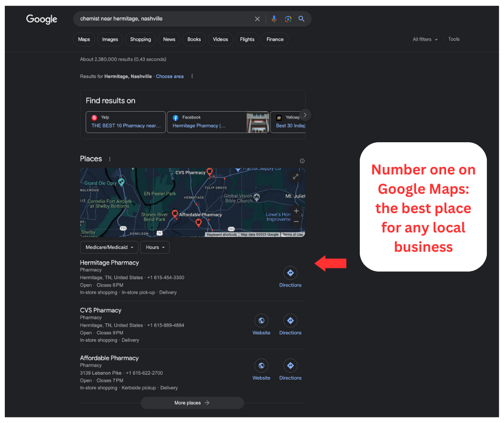
Task: Open CVS Pharmacy website
Action: pos(261,325)
